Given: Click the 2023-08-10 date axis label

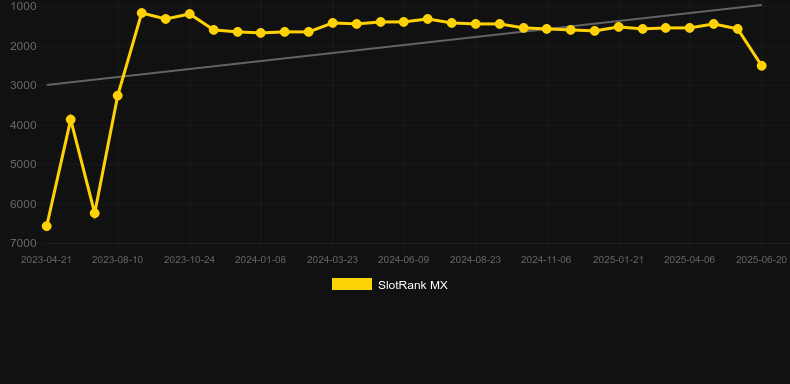Looking at the screenshot, I should tap(117, 260).
